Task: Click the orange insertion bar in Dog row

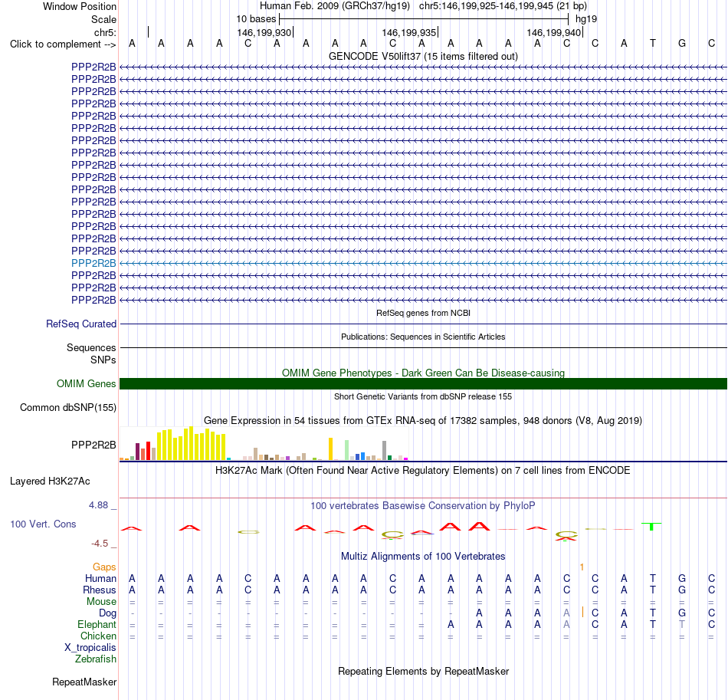Action: tap(582, 612)
